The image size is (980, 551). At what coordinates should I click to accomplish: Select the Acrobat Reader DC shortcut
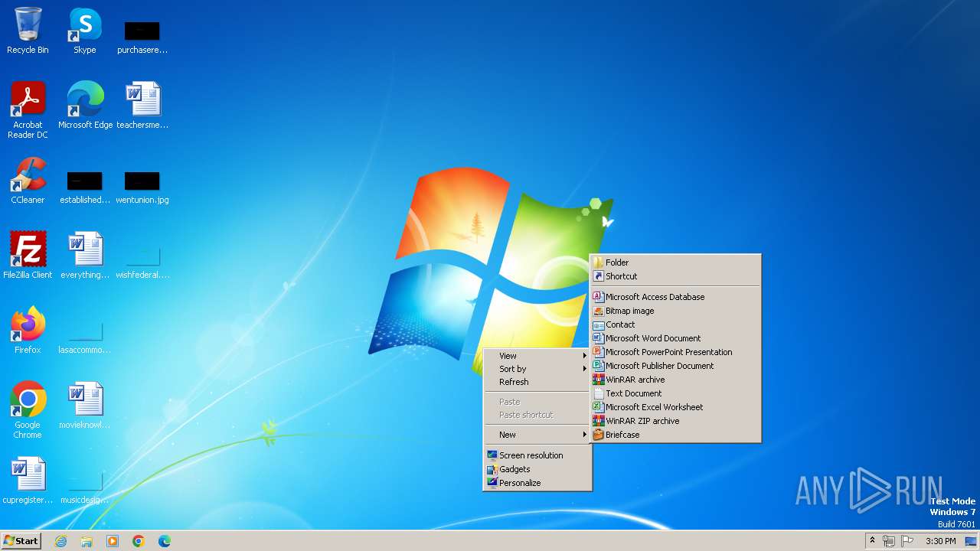click(x=28, y=109)
